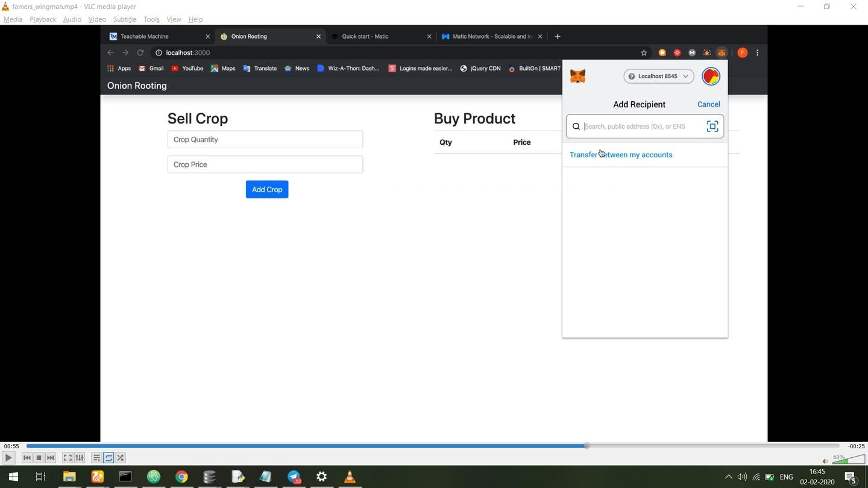Open the Localhost 8545 network dropdown
Image resolution: width=868 pixels, height=488 pixels.
click(x=659, y=76)
